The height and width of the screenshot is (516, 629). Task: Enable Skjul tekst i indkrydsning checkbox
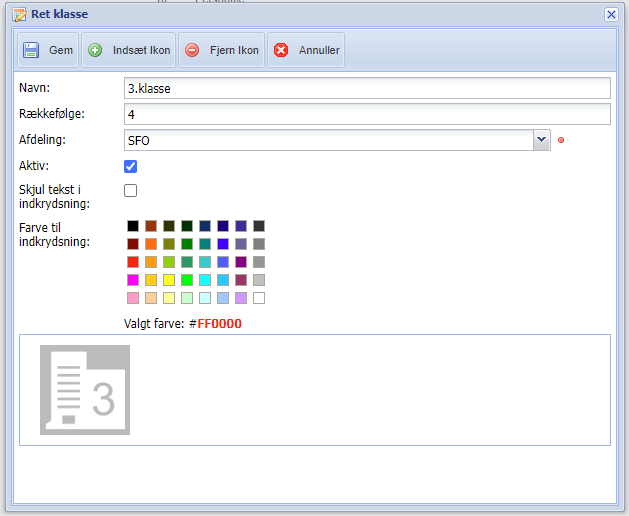130,190
